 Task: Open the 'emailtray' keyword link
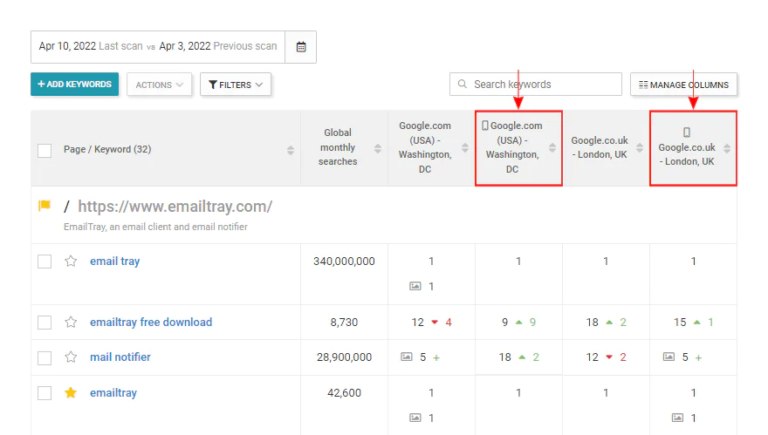pyautogui.click(x=113, y=393)
